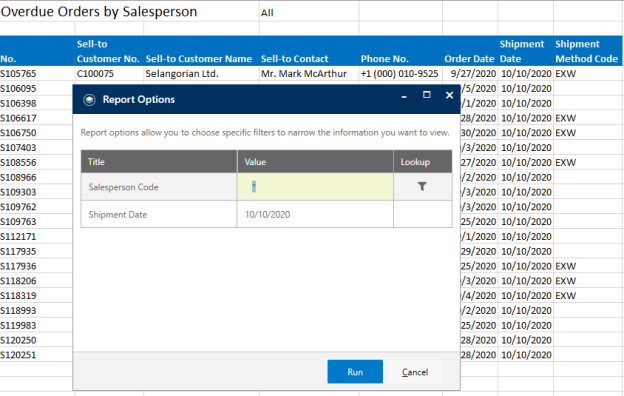Select order number S109763 cell
The height and width of the screenshot is (396, 624).
point(36,222)
